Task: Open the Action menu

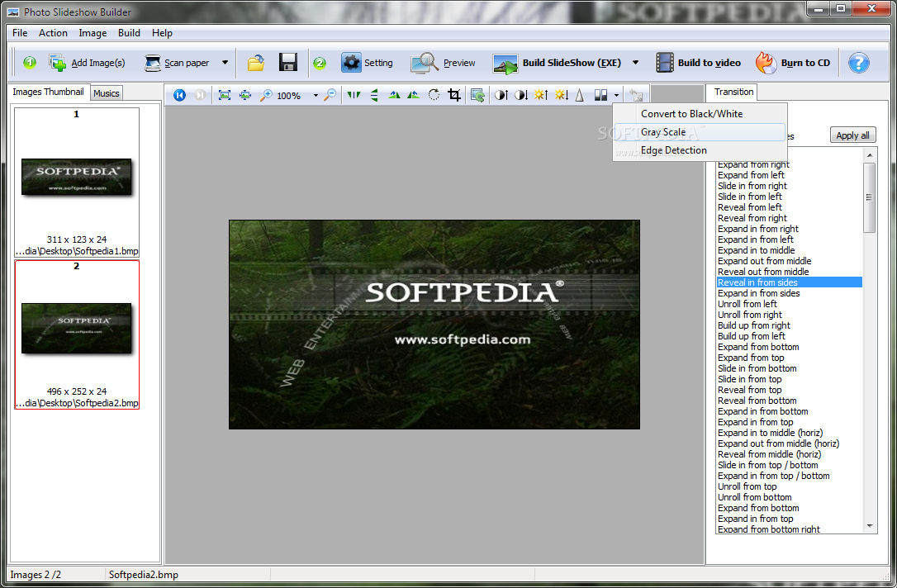Action: click(53, 33)
